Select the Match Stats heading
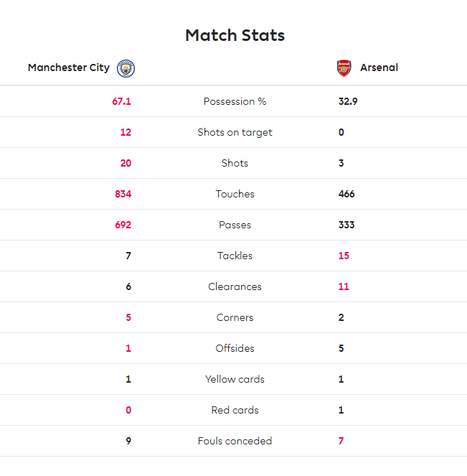The height and width of the screenshot is (476, 467). click(235, 35)
